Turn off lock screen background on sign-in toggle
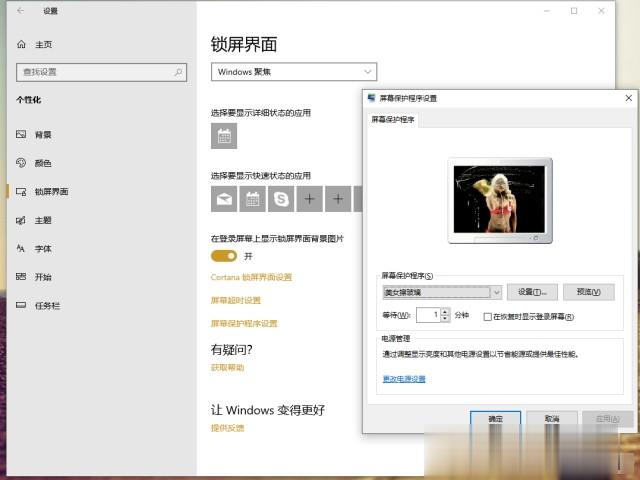This screenshot has height=480, width=640. (x=224, y=256)
